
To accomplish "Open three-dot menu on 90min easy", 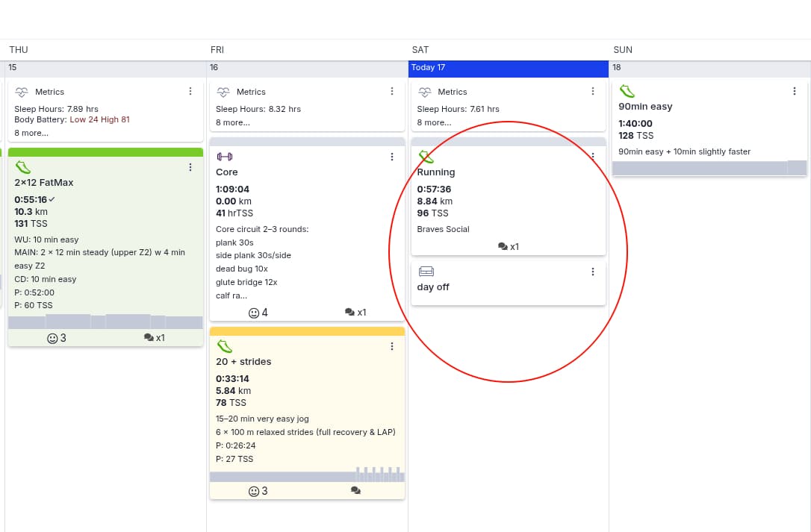I will point(794,92).
